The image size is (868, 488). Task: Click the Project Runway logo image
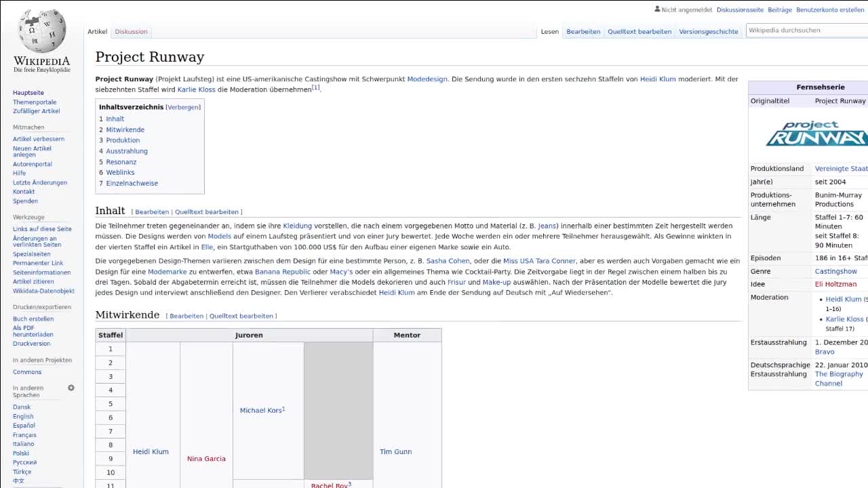816,134
